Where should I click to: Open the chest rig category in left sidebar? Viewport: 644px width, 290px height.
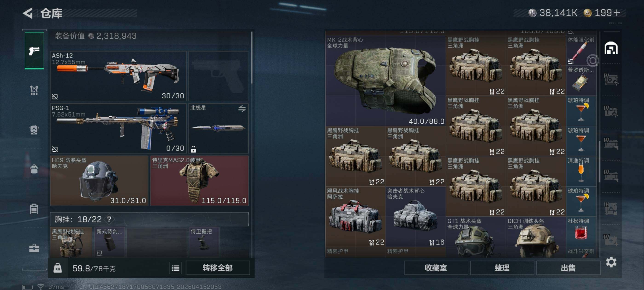click(34, 90)
